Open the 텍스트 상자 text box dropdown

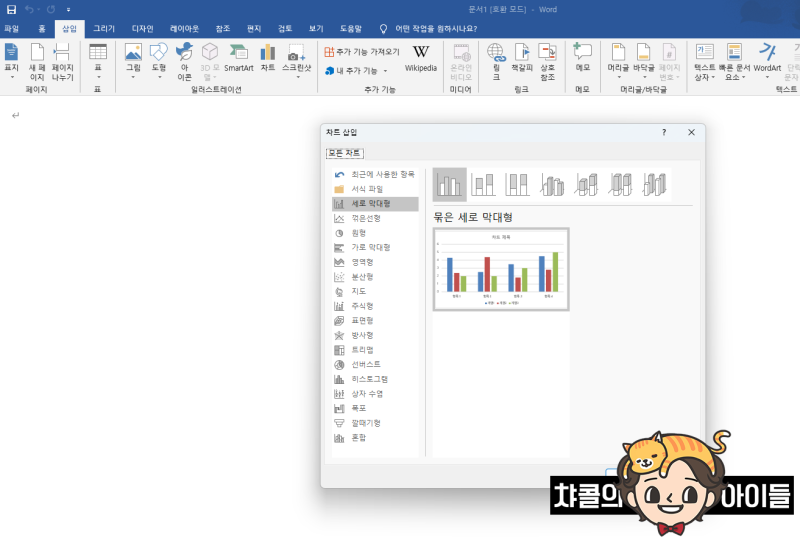[x=705, y=62]
